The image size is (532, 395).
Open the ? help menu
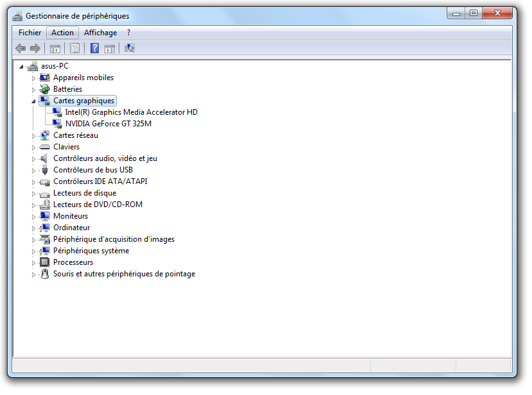tap(128, 33)
